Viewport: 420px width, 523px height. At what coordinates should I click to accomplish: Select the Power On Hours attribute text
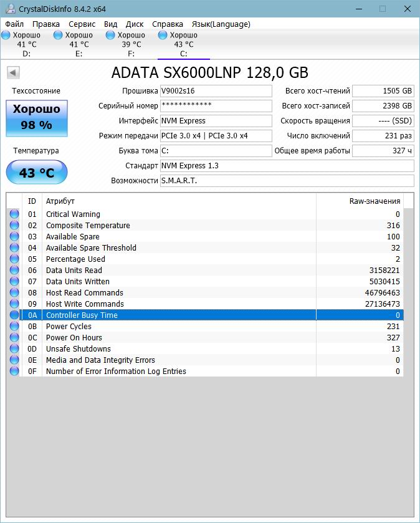(x=74, y=337)
